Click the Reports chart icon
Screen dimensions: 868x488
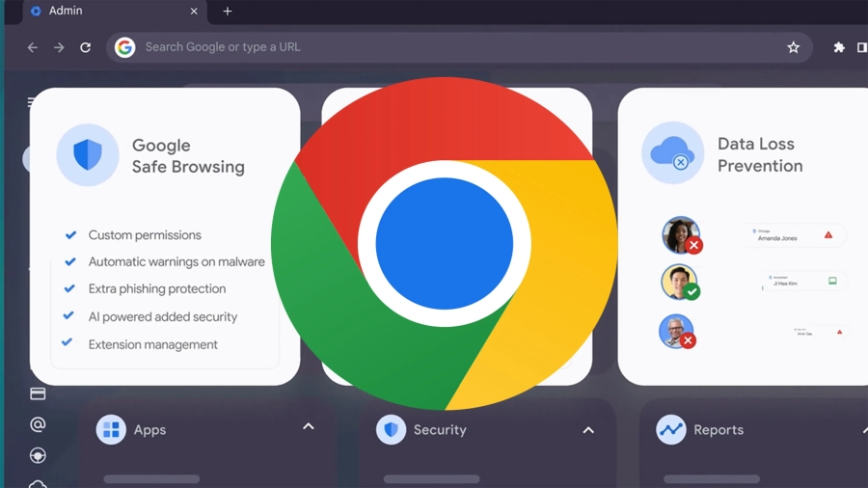click(x=671, y=429)
